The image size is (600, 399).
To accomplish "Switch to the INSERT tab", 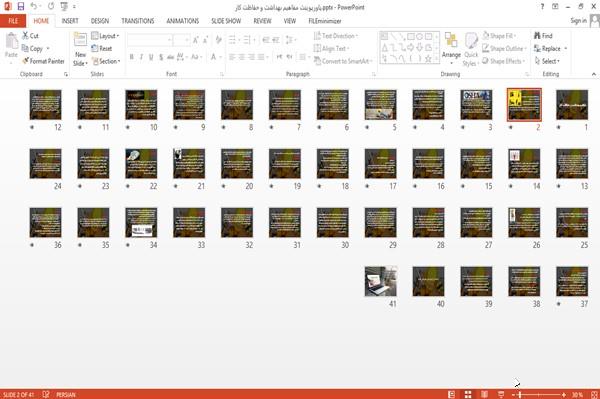I will tap(70, 21).
